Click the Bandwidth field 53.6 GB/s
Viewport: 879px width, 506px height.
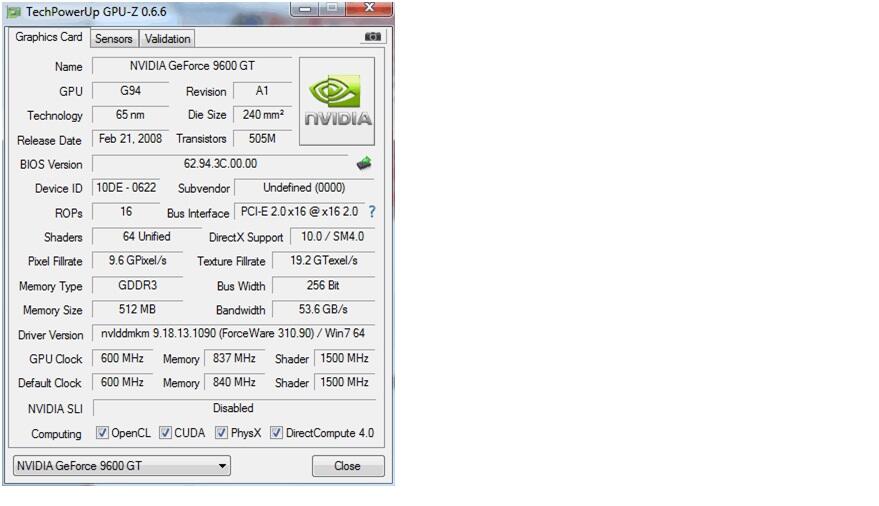pos(323,309)
